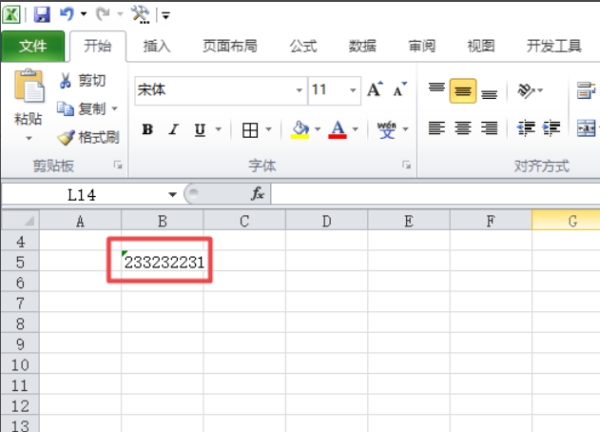Click the Excel application icon
600x432 pixels.
(x=11, y=15)
